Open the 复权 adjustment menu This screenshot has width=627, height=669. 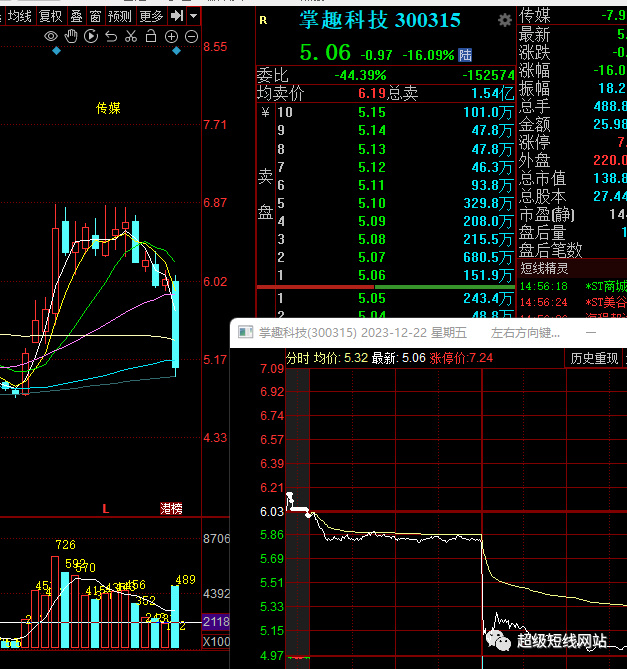click(51, 16)
